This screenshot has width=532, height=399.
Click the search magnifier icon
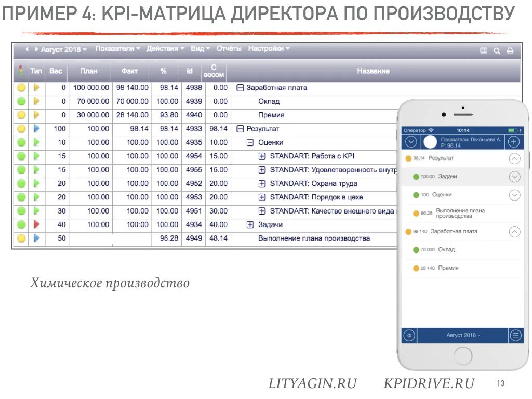point(497,51)
